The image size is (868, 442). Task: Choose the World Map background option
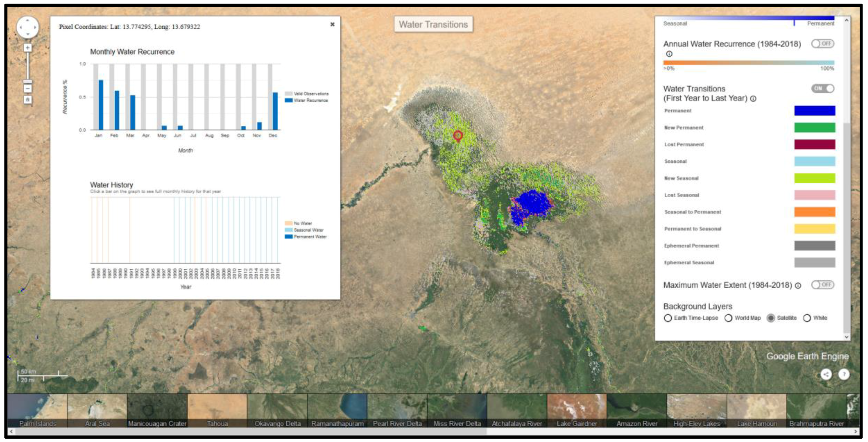728,318
